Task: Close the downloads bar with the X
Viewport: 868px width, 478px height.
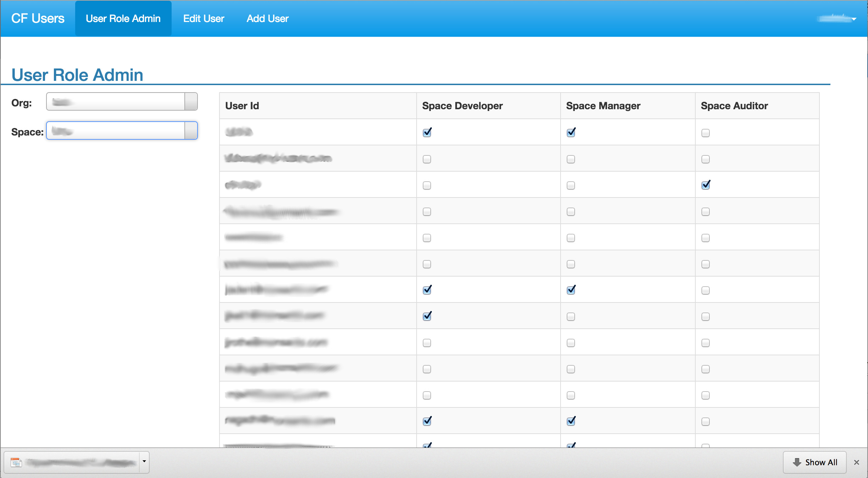Action: 857,462
